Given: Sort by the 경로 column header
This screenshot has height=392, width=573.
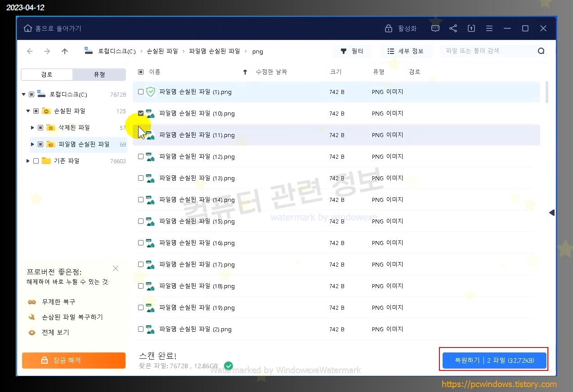Looking at the screenshot, I should point(415,72).
